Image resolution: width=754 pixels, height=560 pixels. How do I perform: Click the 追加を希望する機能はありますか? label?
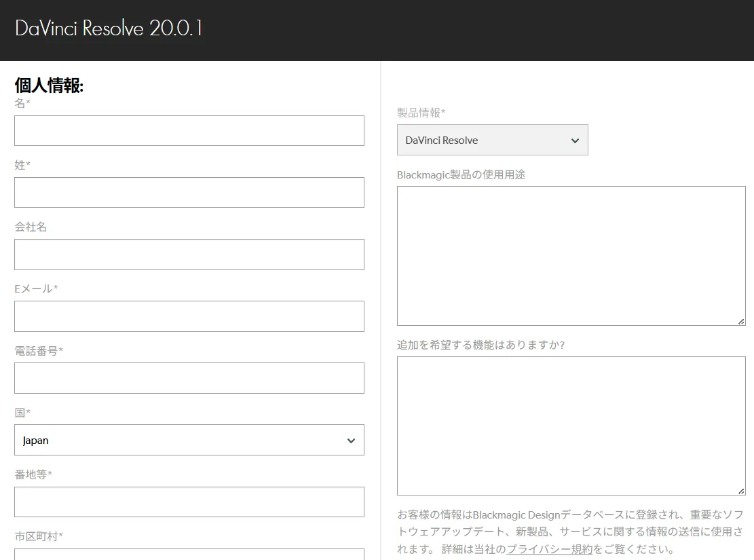tap(481, 344)
